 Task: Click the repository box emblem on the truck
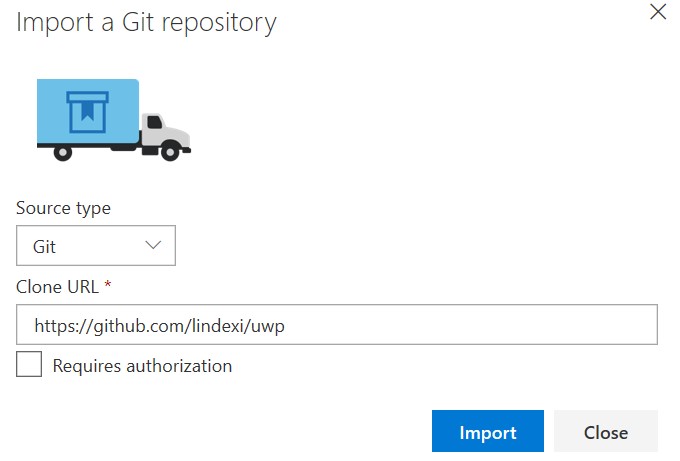click(87, 112)
